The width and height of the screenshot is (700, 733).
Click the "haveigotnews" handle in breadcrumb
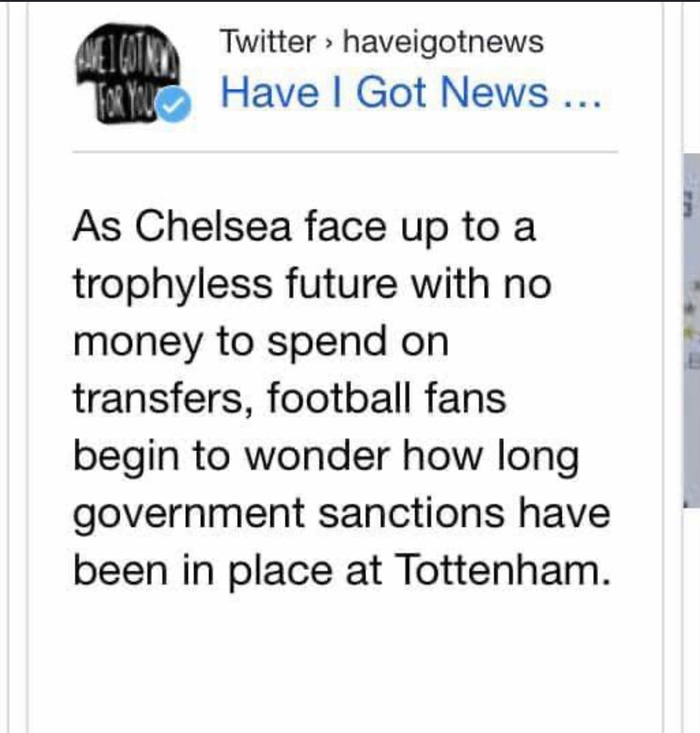coord(443,43)
